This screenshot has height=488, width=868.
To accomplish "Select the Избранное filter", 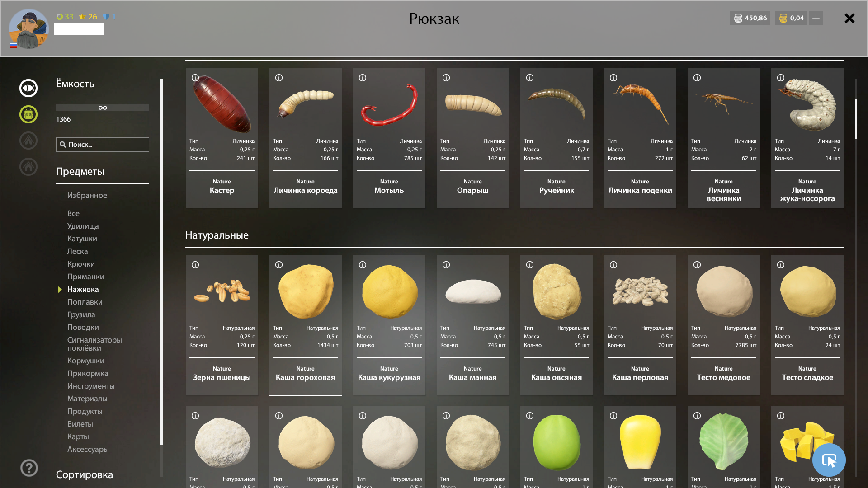I will (x=87, y=195).
